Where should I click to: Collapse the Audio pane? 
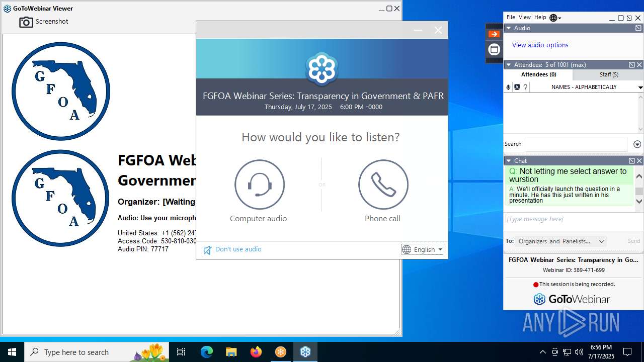pos(509,28)
